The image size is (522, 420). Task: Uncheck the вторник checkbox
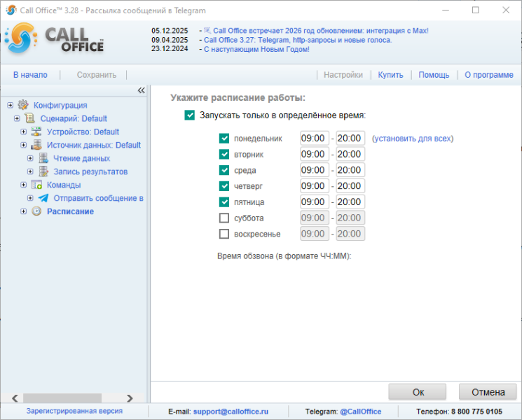pos(224,154)
